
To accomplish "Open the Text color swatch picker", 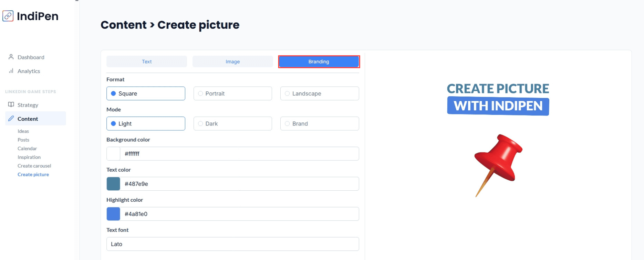I will pyautogui.click(x=113, y=184).
